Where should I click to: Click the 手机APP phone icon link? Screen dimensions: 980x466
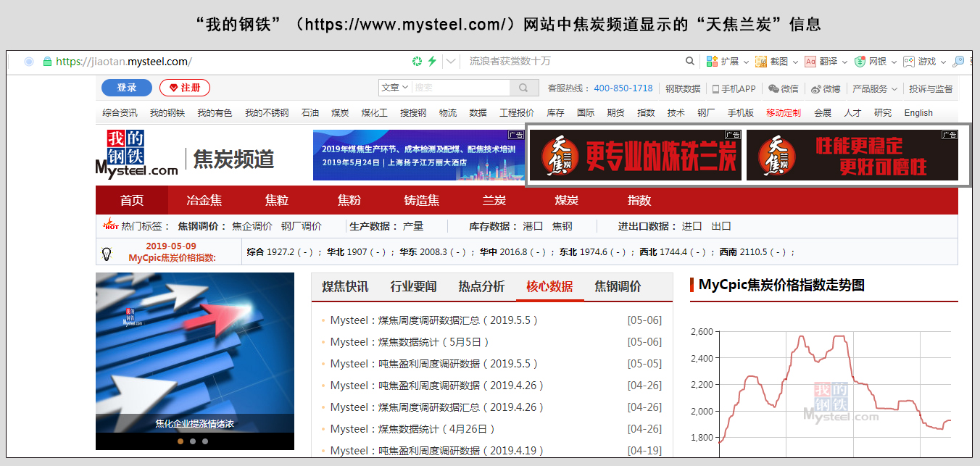pos(734,88)
